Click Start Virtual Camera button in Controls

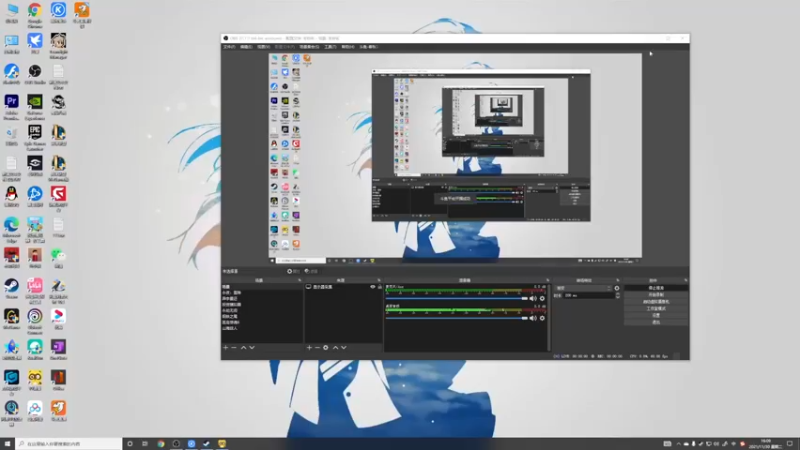point(656,302)
